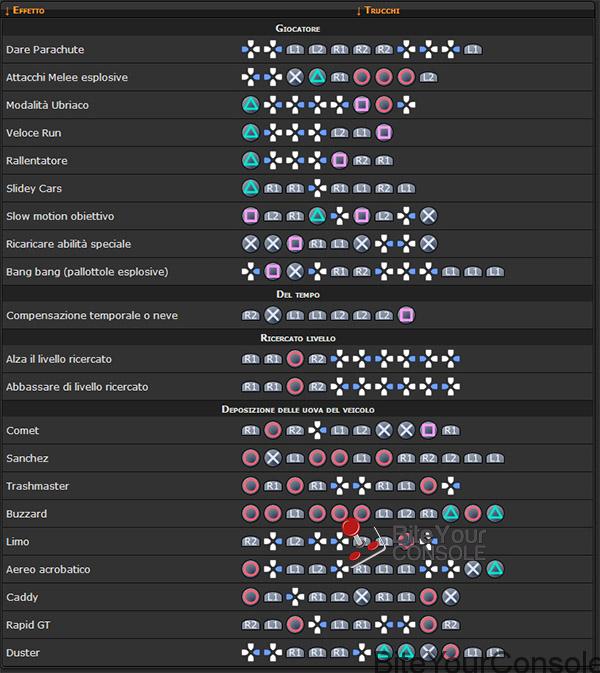Select the square button in Rallentatore row
The image size is (600, 673).
[x=339, y=161]
